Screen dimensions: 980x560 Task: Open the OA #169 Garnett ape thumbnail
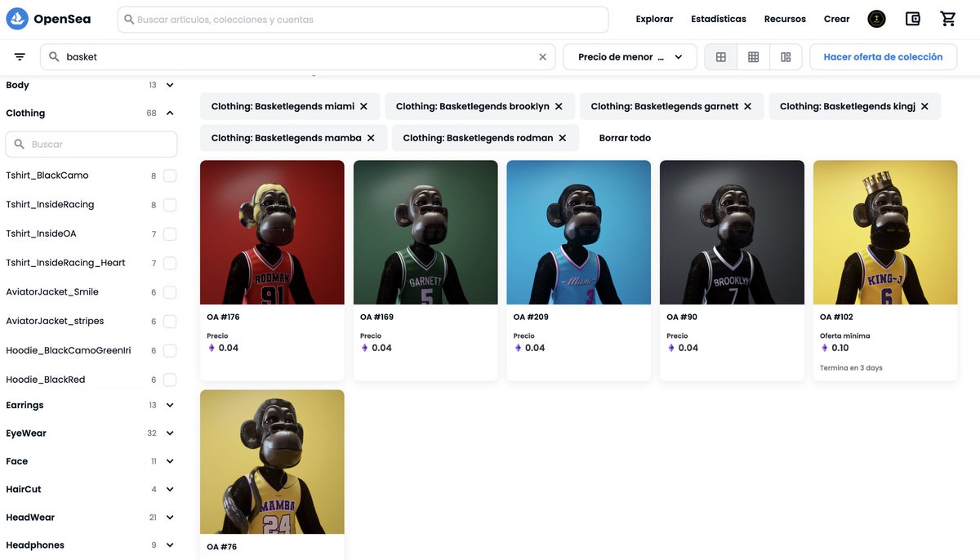pos(425,233)
